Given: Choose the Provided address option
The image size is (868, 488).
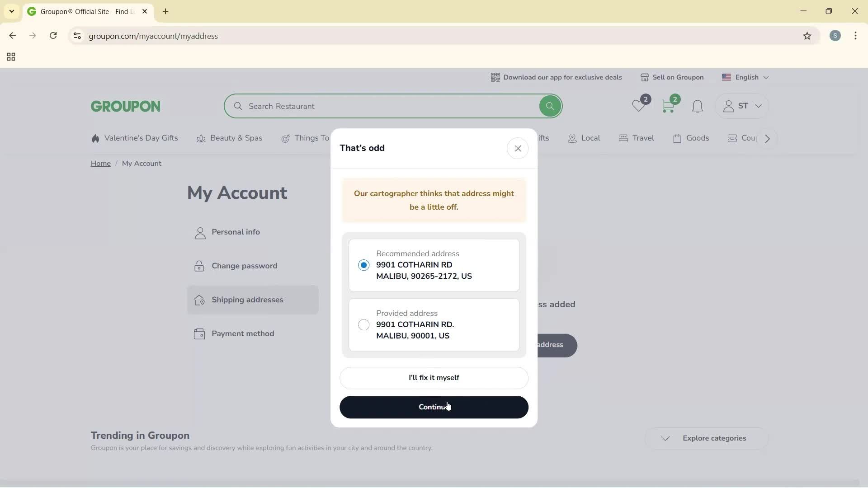Looking at the screenshot, I should 363,324.
